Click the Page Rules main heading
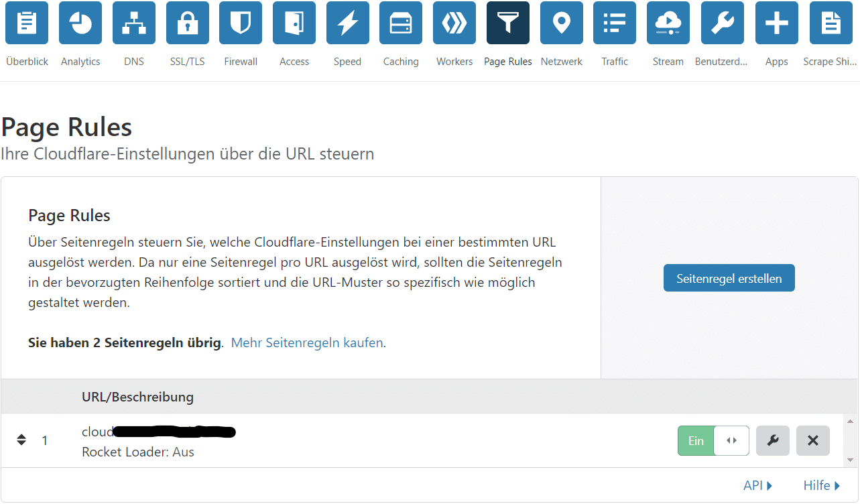The height and width of the screenshot is (504, 860). pyautogui.click(x=66, y=127)
